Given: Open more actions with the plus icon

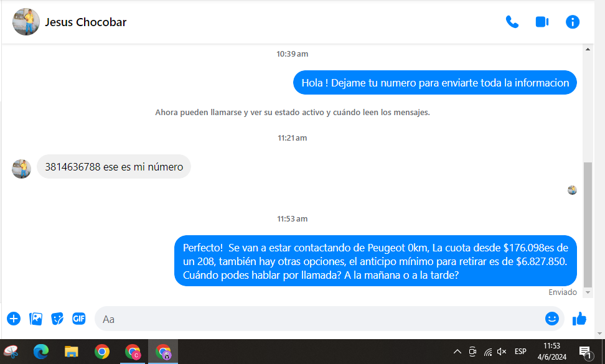Looking at the screenshot, I should tap(14, 319).
